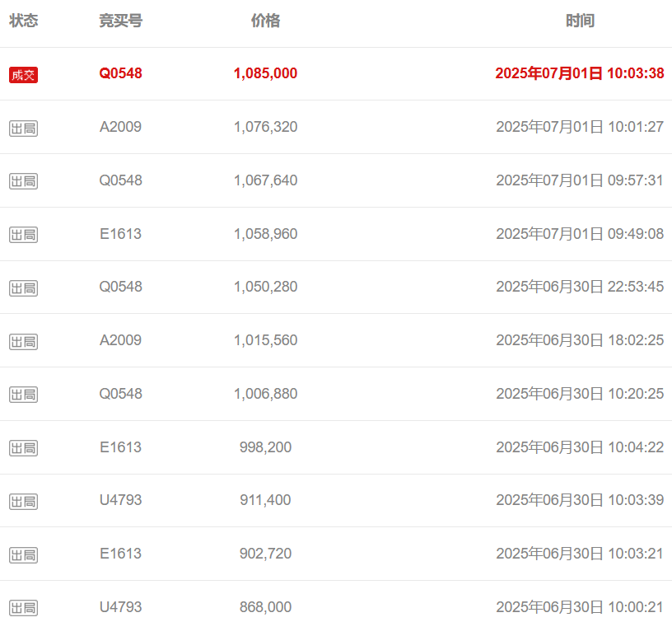Click bidder E1613 in the 902,720 row

[120, 554]
